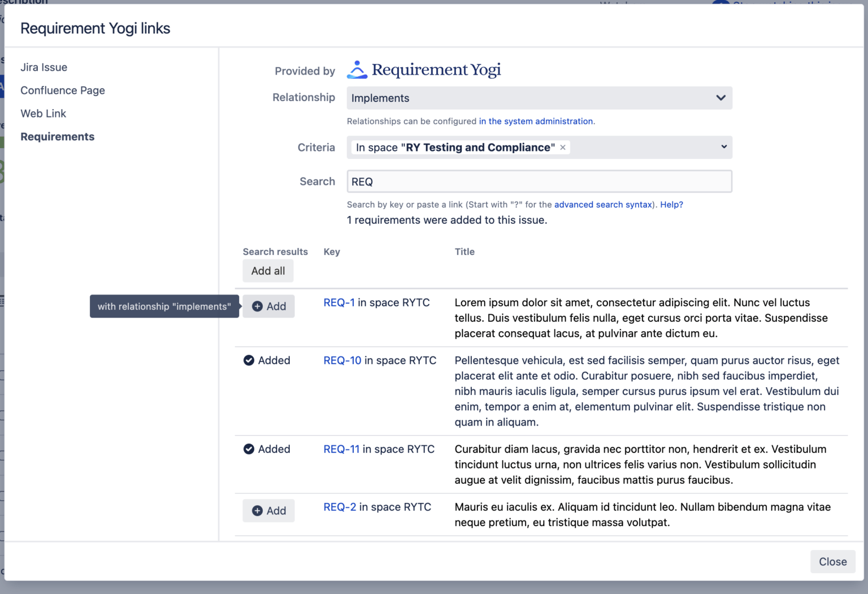Click the x icon on the space criteria chip
Viewport: 868px width, 594px height.
point(562,147)
